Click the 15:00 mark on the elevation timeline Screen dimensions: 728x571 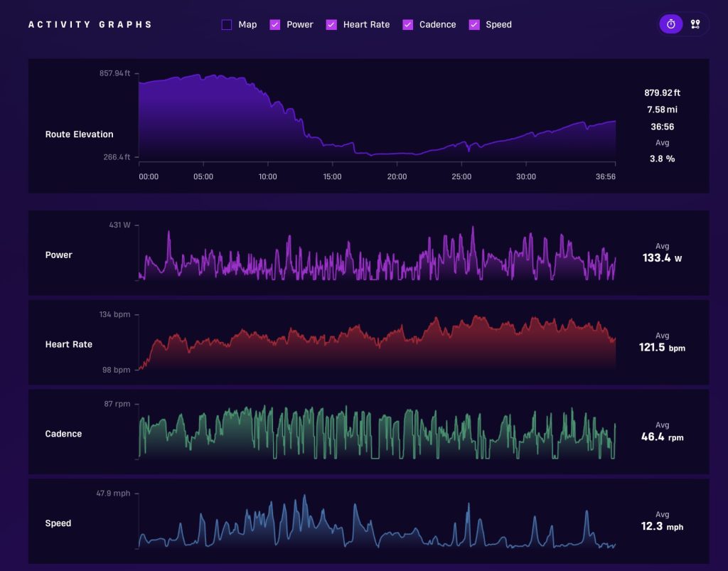[x=332, y=177]
